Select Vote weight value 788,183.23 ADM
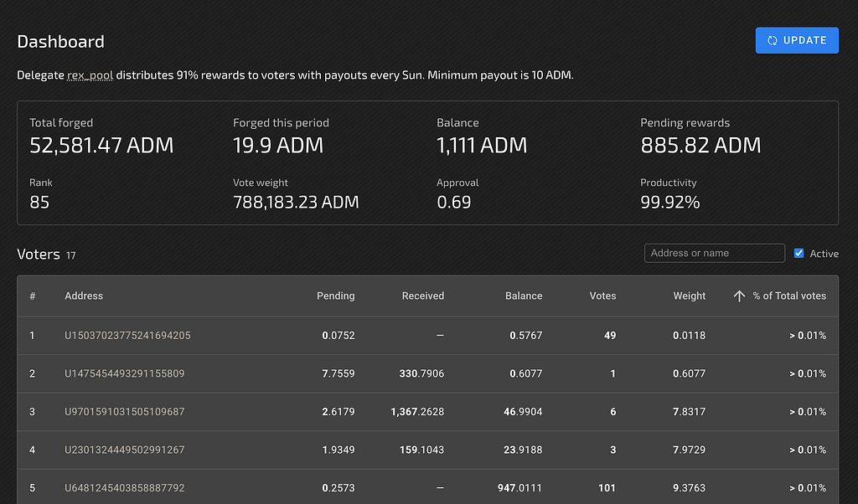 pos(296,203)
